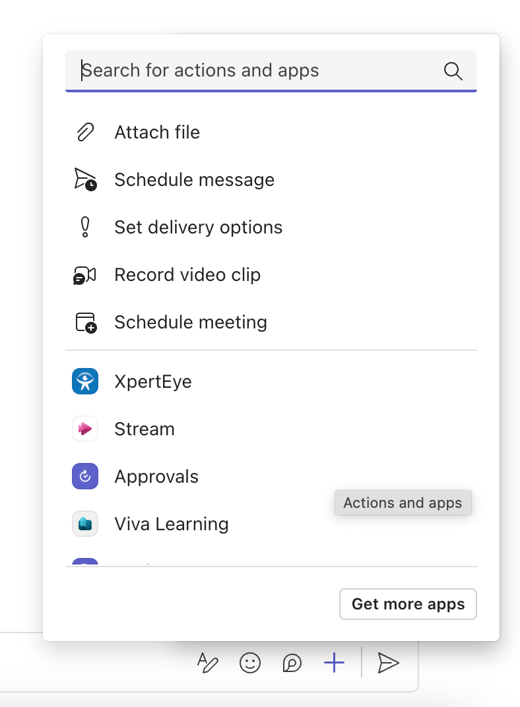Launch the Stream app icon
The width and height of the screenshot is (520, 707).
[85, 429]
